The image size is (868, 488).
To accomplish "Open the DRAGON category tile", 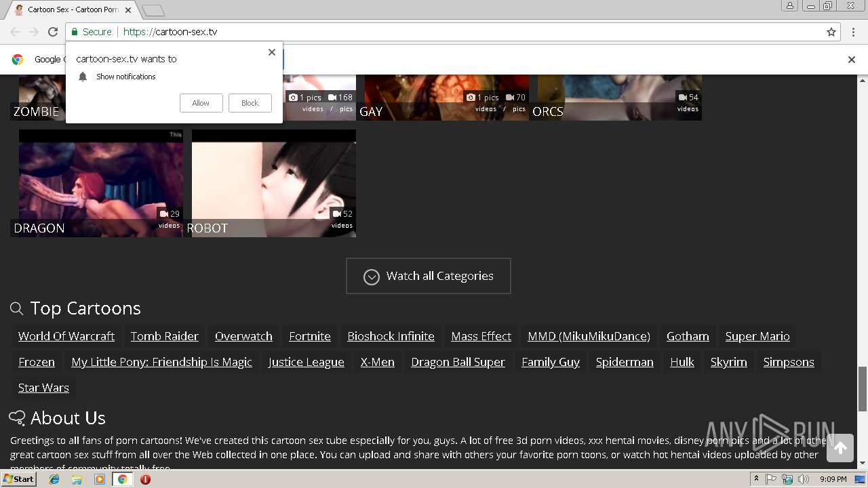I will click(96, 183).
